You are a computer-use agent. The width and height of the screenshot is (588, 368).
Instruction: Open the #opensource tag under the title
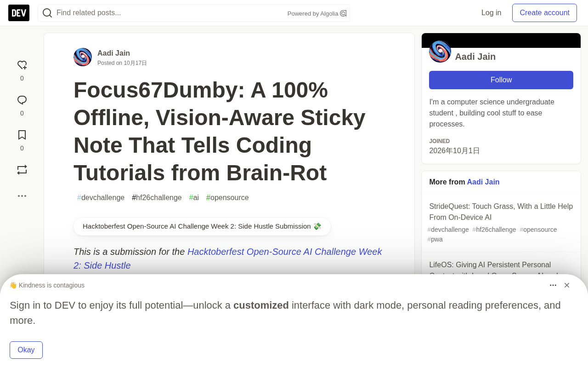(227, 198)
